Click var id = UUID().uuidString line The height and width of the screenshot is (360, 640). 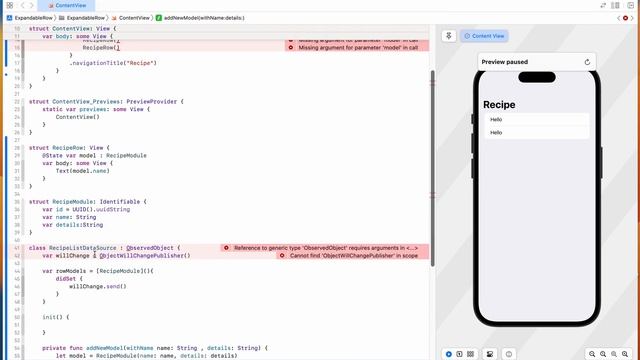tap(86, 209)
